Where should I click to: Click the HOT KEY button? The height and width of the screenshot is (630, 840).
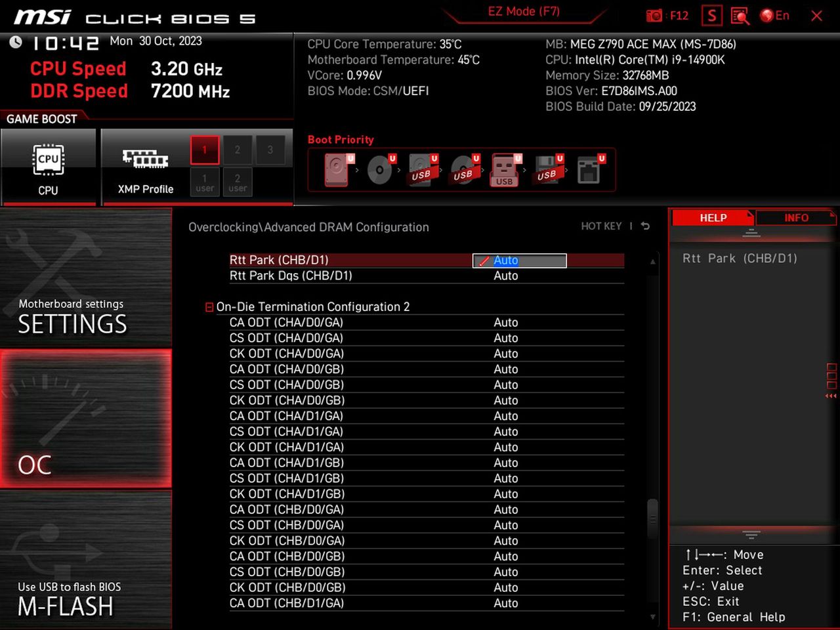[601, 226]
